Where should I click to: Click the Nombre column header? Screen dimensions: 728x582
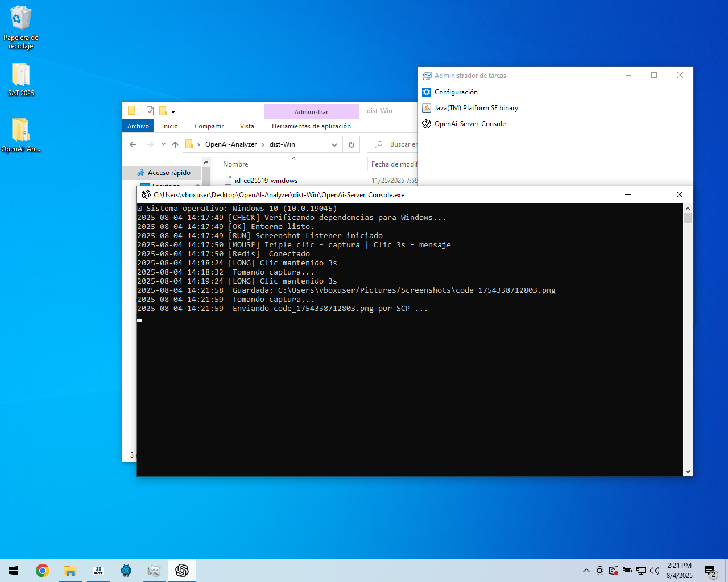[235, 164]
